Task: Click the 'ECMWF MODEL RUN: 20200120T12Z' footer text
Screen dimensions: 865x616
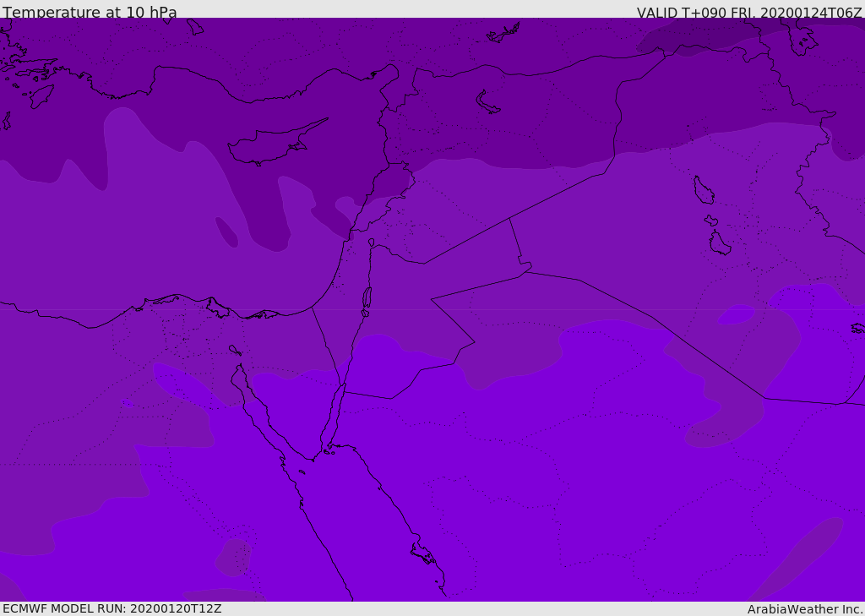Action: [x=112, y=608]
